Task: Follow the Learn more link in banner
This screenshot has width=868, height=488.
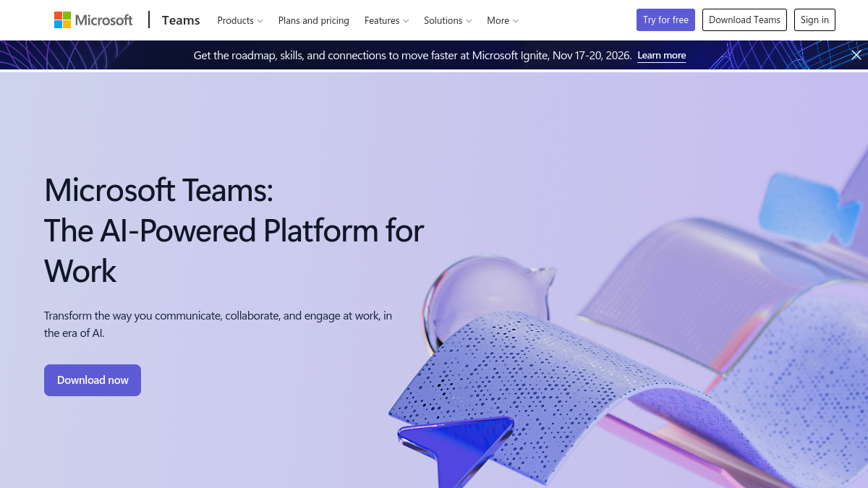Action: point(661,56)
